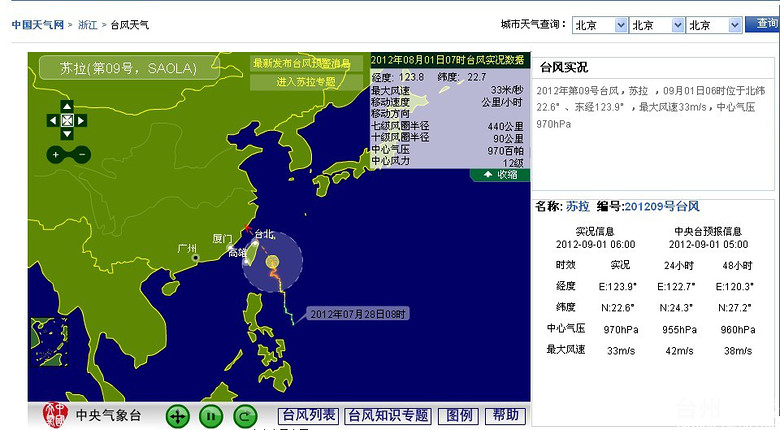Replay the typhoon track animation

coord(245,416)
